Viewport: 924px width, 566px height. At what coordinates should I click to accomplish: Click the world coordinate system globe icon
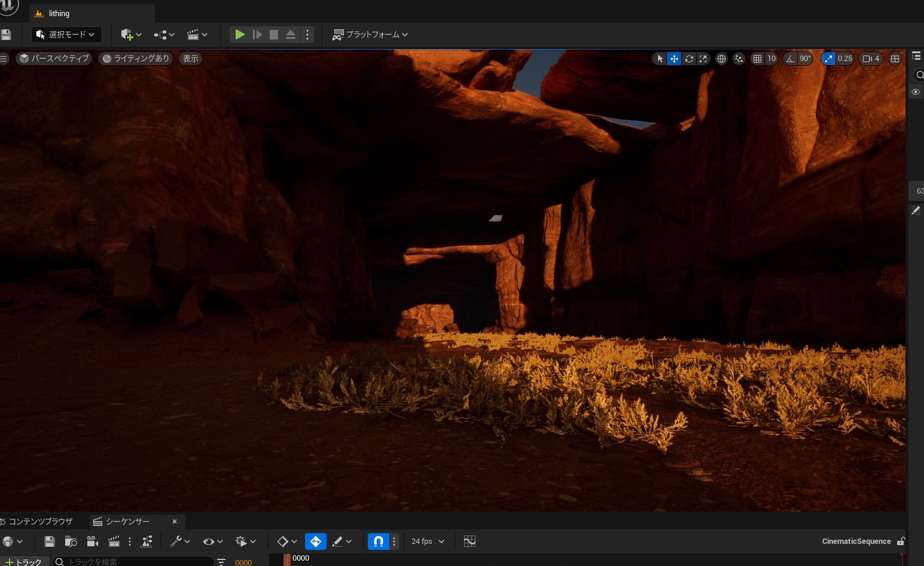coord(722,59)
